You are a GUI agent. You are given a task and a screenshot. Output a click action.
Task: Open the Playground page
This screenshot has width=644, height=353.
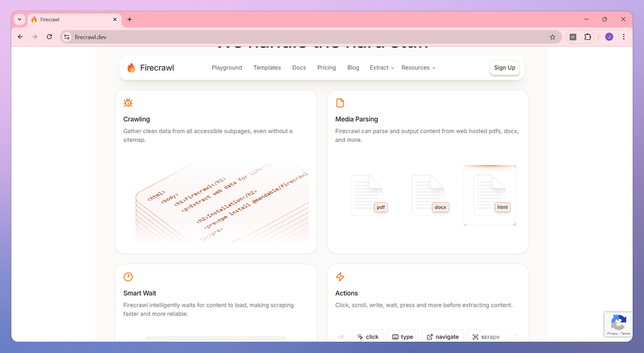(x=227, y=68)
